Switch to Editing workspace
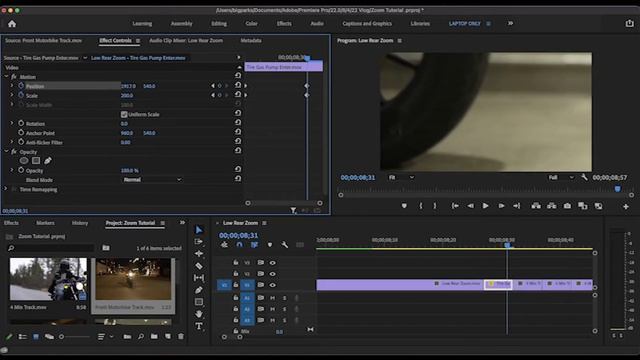The height and width of the screenshot is (360, 640). (219, 24)
